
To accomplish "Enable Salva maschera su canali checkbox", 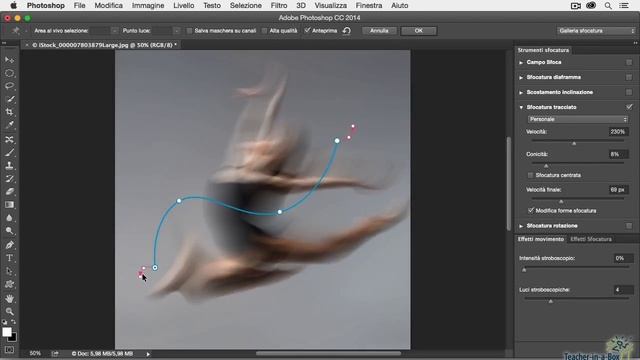I will pyautogui.click(x=189, y=31).
